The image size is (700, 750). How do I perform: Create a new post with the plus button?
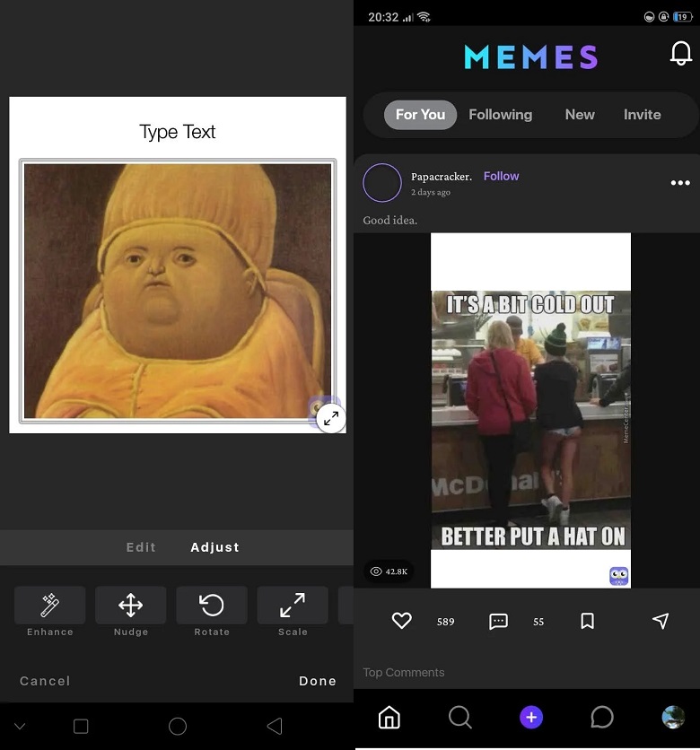531,717
